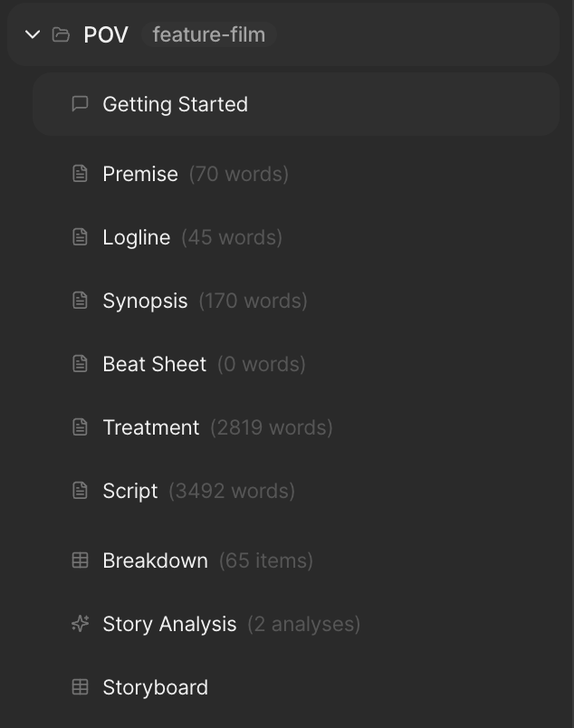Image resolution: width=574 pixels, height=728 pixels.
Task: Click the Premise document icon
Action: (80, 173)
